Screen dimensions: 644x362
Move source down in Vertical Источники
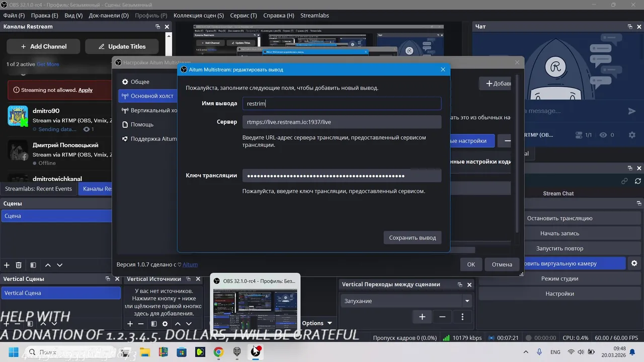pyautogui.click(x=189, y=324)
